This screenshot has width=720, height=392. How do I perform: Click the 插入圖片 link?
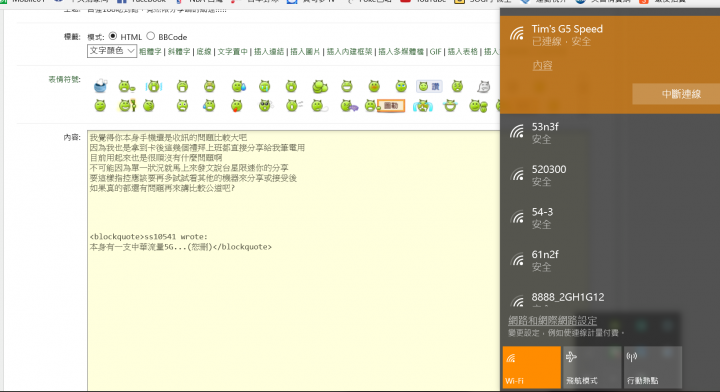point(305,52)
